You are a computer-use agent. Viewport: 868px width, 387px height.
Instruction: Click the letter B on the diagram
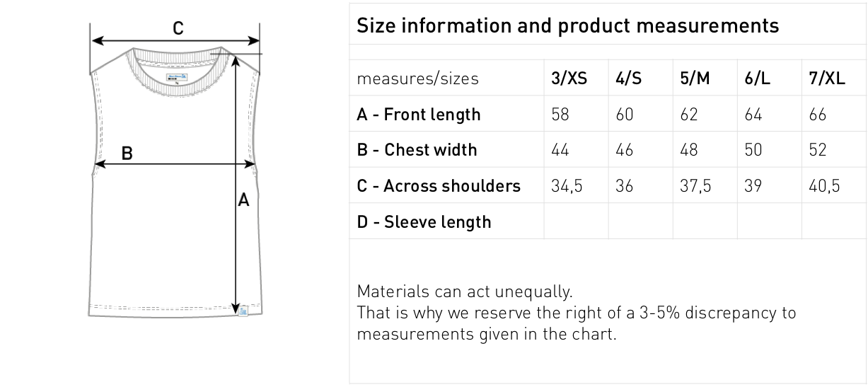[x=127, y=152]
